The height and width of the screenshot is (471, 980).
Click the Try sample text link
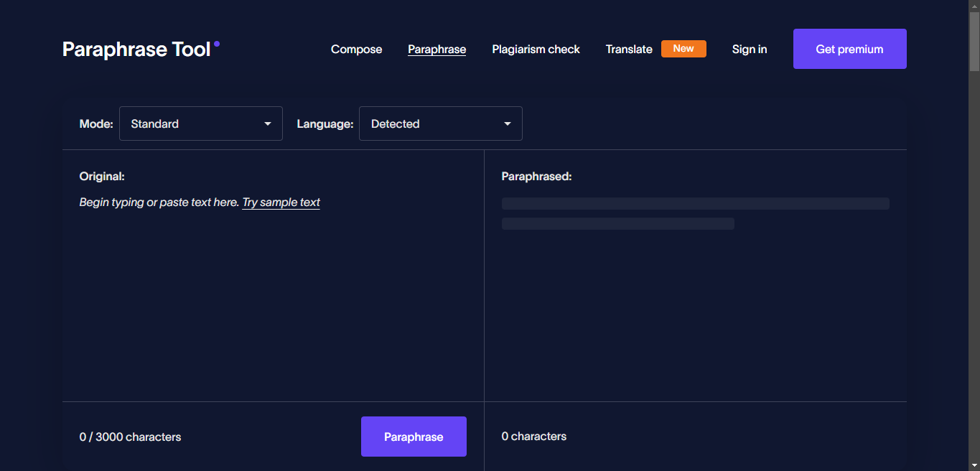281,202
